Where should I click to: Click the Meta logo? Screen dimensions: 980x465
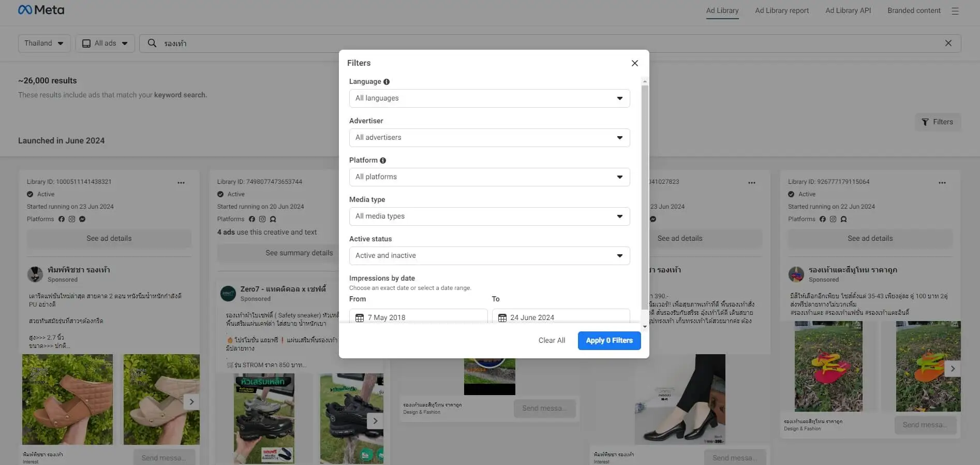click(41, 10)
